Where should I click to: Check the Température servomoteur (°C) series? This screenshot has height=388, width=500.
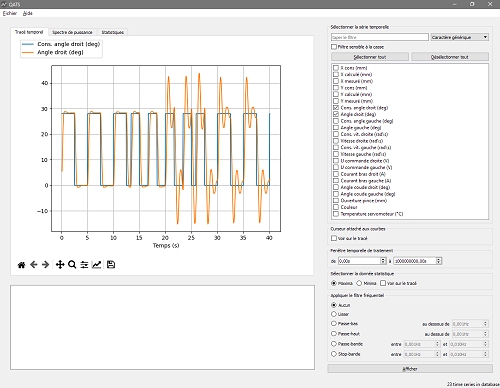click(336, 214)
